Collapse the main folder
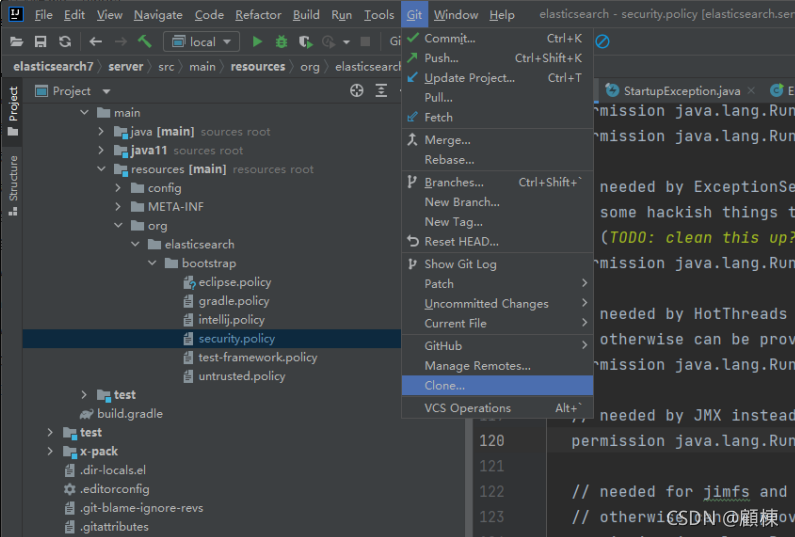This screenshot has width=795, height=537. point(85,113)
